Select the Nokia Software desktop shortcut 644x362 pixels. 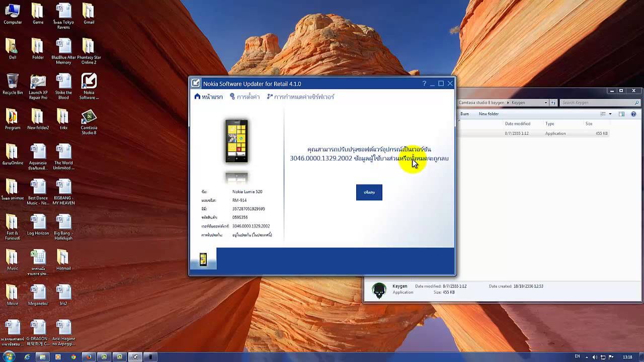click(x=89, y=86)
